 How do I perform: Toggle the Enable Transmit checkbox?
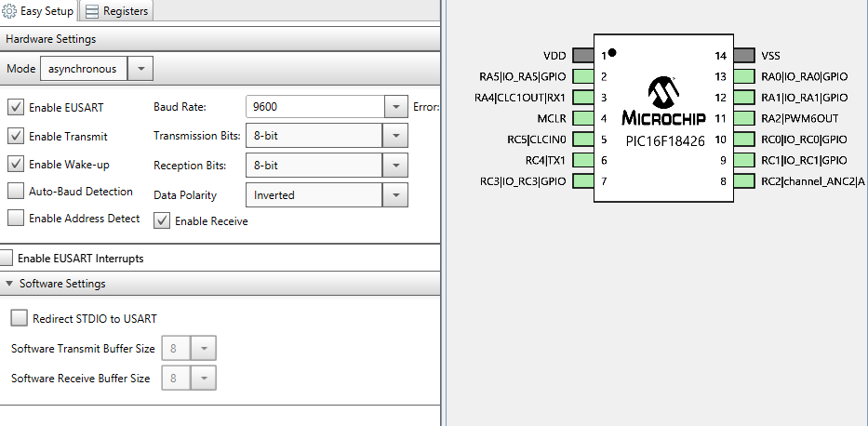click(16, 136)
